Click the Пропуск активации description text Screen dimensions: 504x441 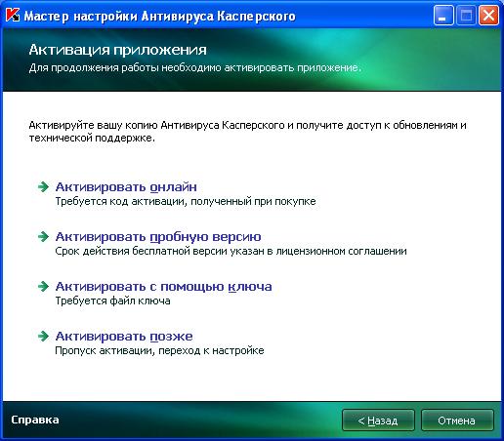coord(159,351)
